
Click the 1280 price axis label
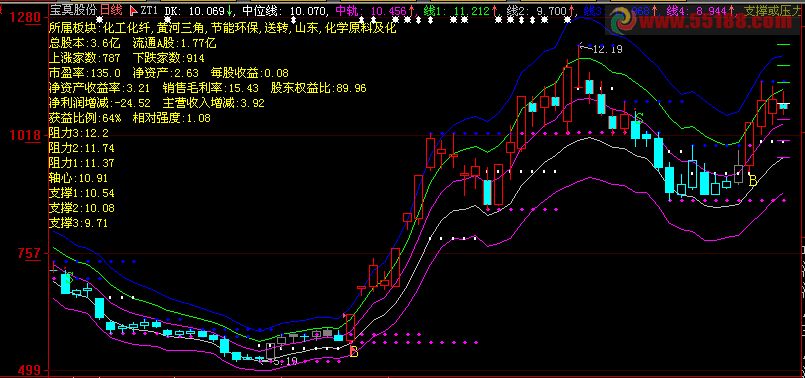tap(25, 18)
